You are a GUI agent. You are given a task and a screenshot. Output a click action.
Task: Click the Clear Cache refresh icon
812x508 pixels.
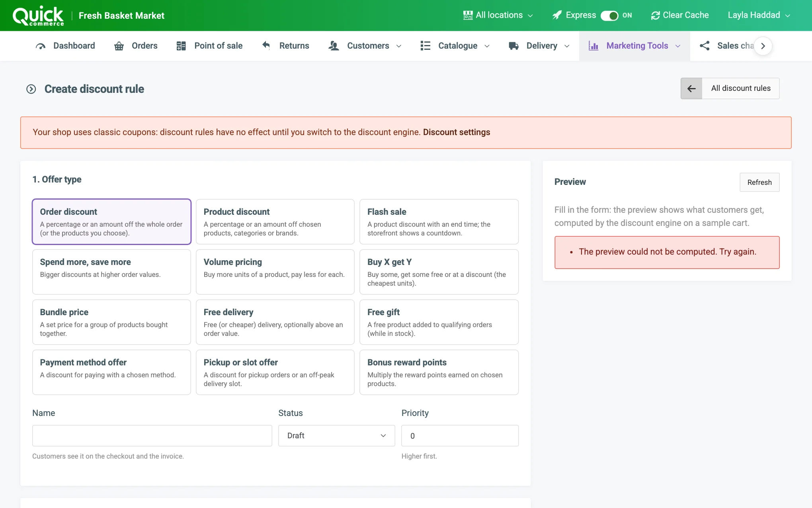pyautogui.click(x=655, y=15)
